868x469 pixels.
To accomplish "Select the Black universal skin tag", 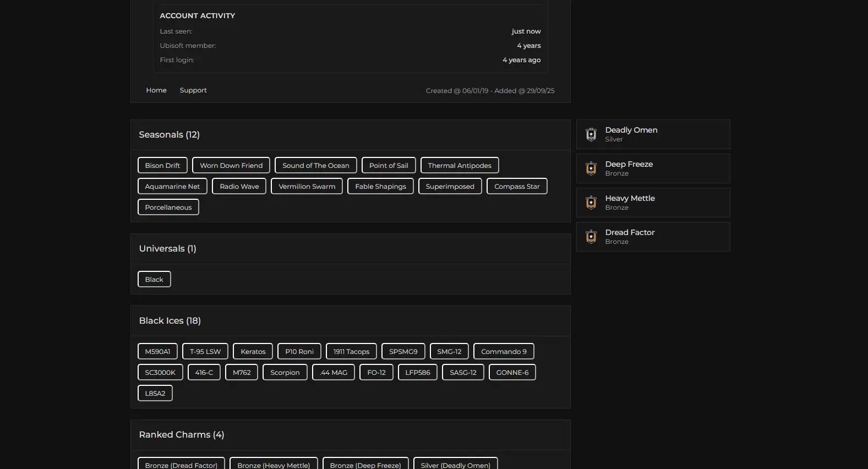I will pos(154,280).
